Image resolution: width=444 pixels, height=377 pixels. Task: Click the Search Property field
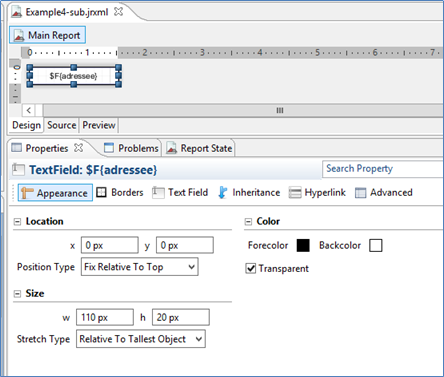point(383,169)
